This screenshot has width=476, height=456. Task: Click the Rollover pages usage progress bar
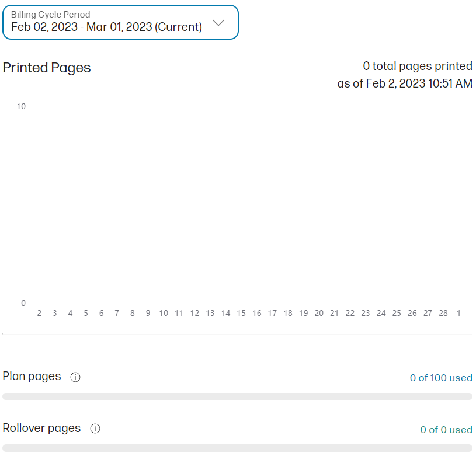click(x=237, y=448)
